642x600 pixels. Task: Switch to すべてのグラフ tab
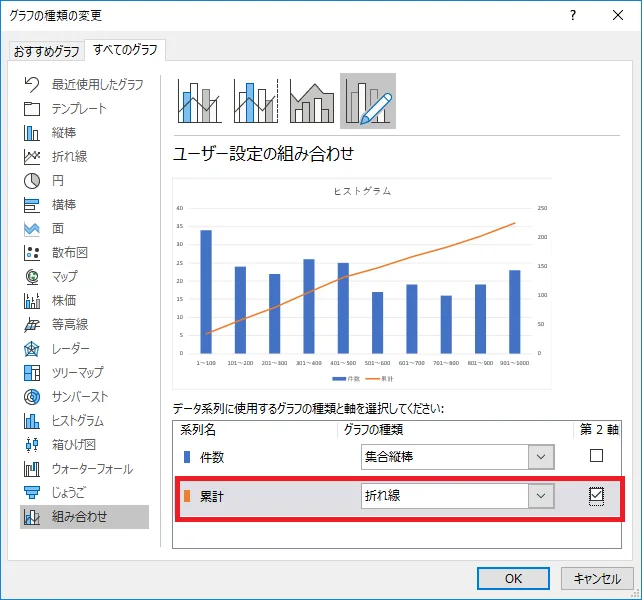[126, 49]
